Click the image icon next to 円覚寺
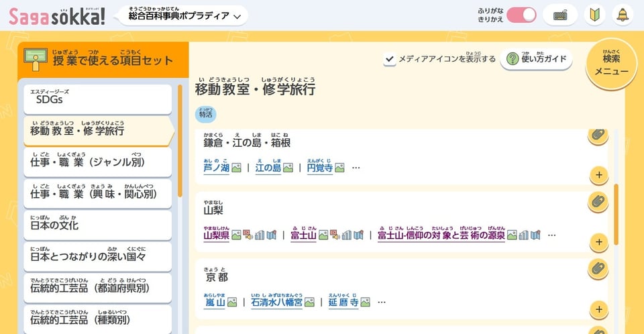The width and height of the screenshot is (644, 334). point(339,168)
